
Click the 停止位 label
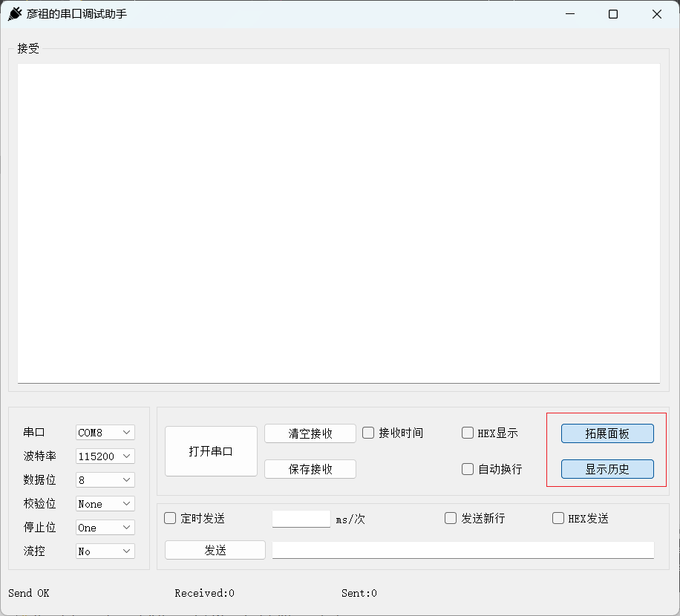tap(39, 528)
